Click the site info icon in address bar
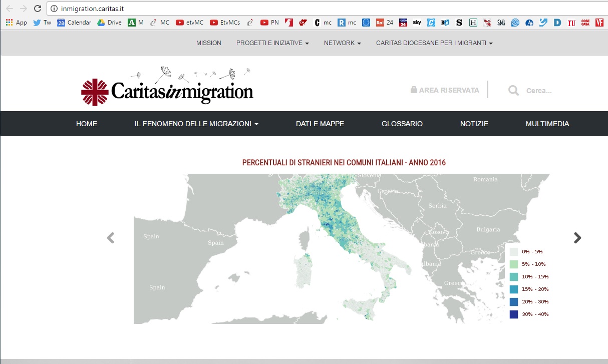Image resolution: width=608 pixels, height=364 pixels. [54, 9]
